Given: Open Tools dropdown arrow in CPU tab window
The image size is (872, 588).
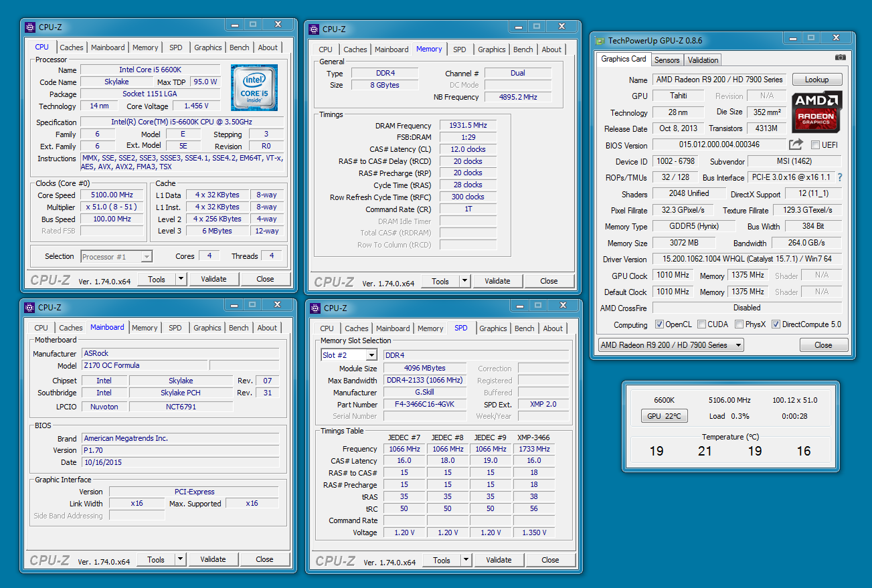Looking at the screenshot, I should (181, 279).
